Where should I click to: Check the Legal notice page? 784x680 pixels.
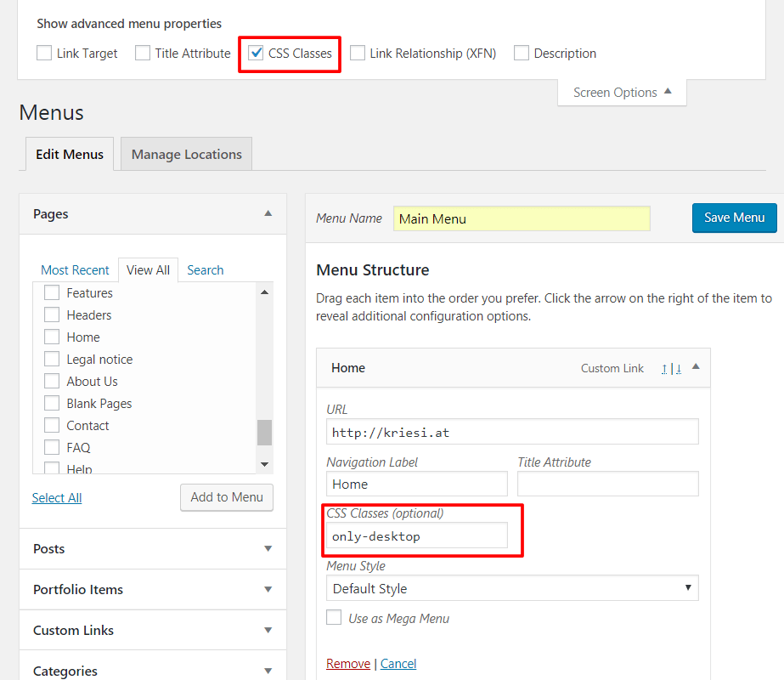pos(52,360)
